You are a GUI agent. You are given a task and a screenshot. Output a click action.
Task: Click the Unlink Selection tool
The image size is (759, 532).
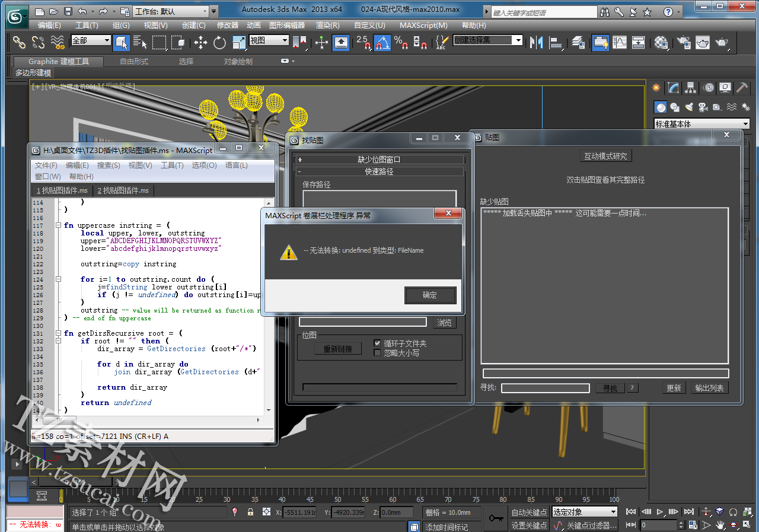click(x=39, y=42)
